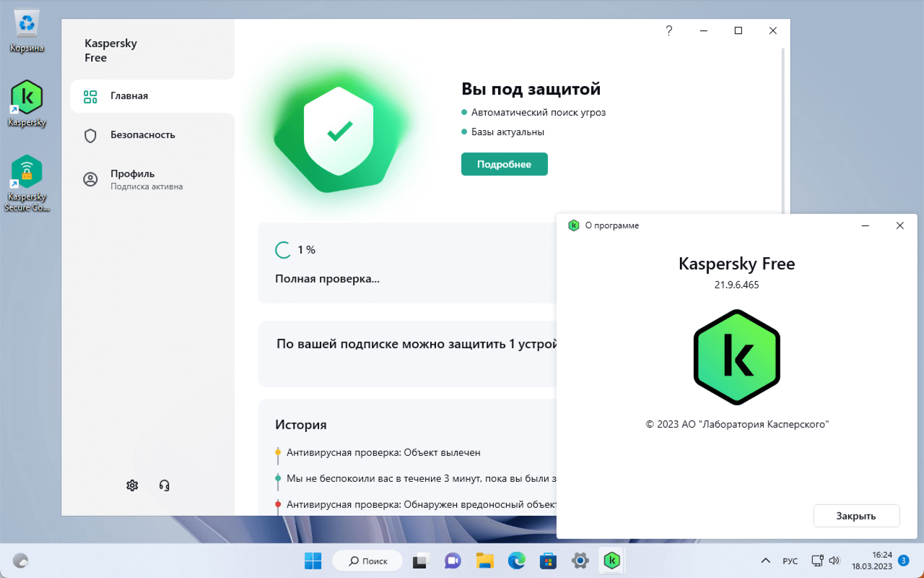This screenshot has height=578, width=924.
Task: Open Microsoft Store from the taskbar
Action: tap(548, 560)
